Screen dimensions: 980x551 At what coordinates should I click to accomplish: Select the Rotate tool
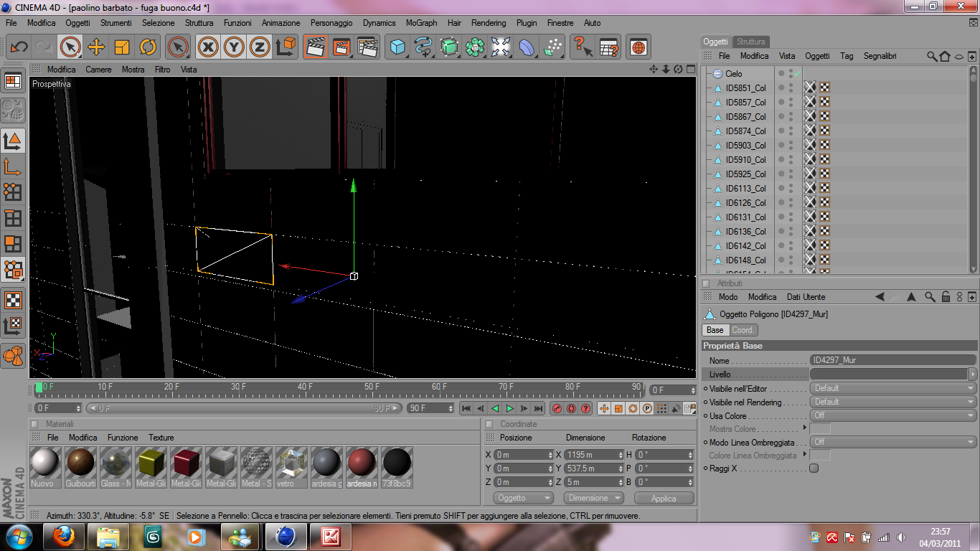(148, 47)
